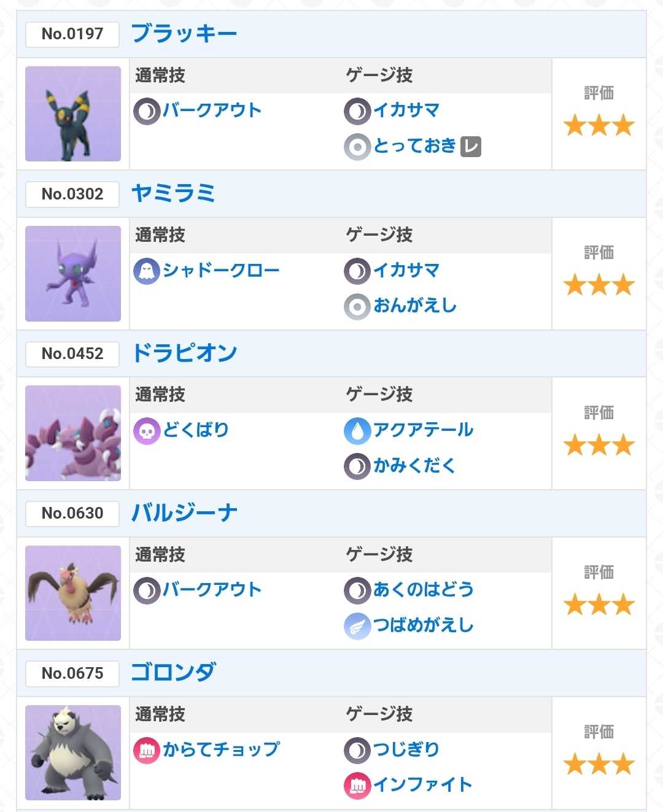Click the ghost-type icon beside シャドークロー
The height and width of the screenshot is (812, 663).
pyautogui.click(x=147, y=271)
